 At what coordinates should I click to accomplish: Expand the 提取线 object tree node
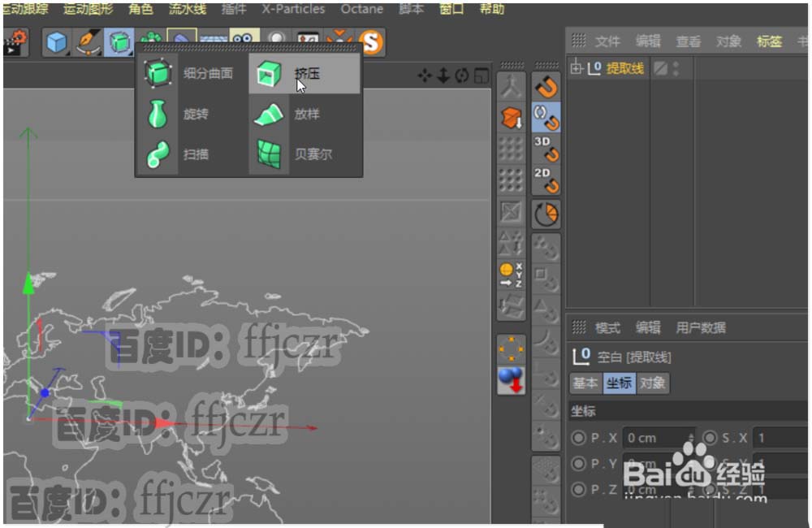pyautogui.click(x=577, y=68)
